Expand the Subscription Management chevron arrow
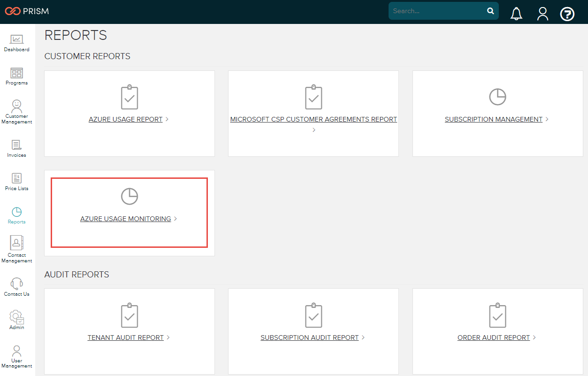Screen dimensions: 588x376 546,119
